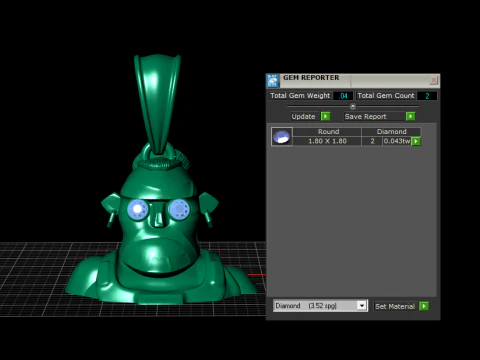Click the green arrow beside Update
Image resolution: width=480 pixels, height=360 pixels.
pos(325,116)
